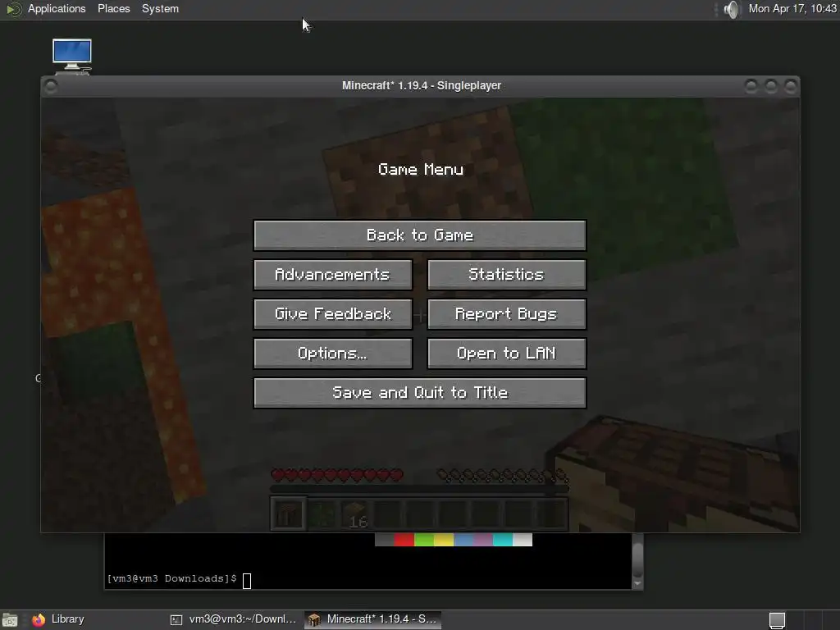Open the Applications menu
The height and width of the screenshot is (630, 840).
[57, 8]
